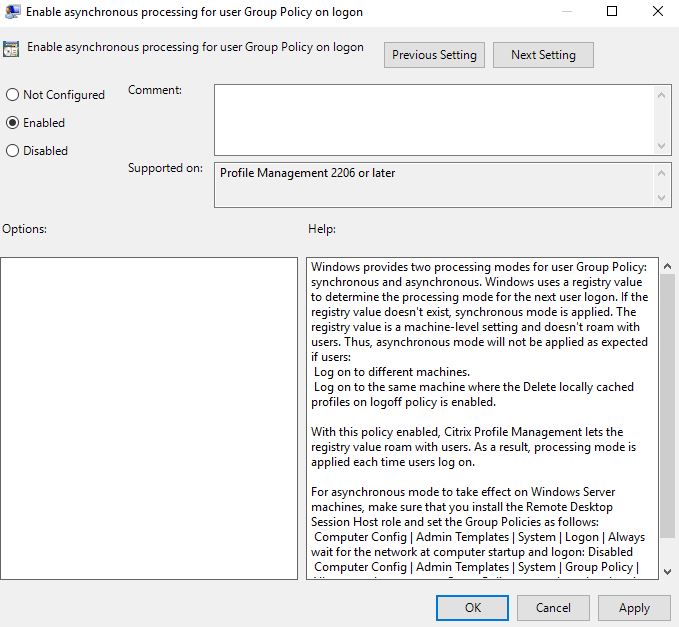Choose the Enabled radio option
The width and height of the screenshot is (679, 627).
pyautogui.click(x=13, y=123)
